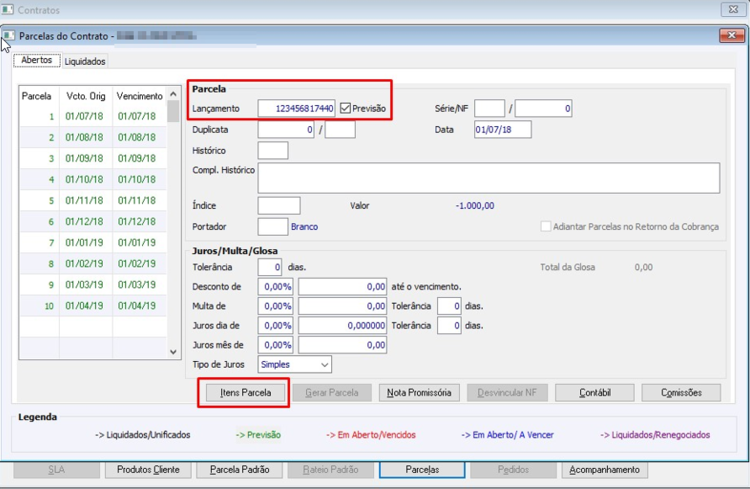This screenshot has width=750, height=489.
Task: Click the Itens Parcela button
Action: 245,393
